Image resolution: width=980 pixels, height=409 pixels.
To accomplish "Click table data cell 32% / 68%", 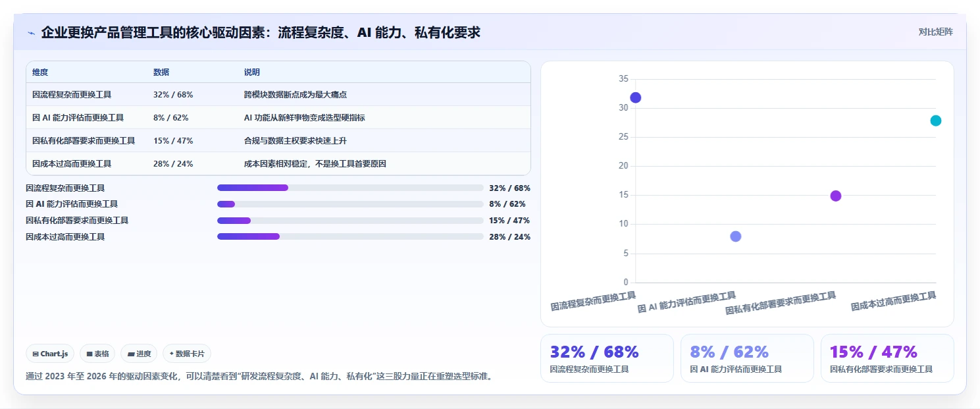I will point(173,95).
